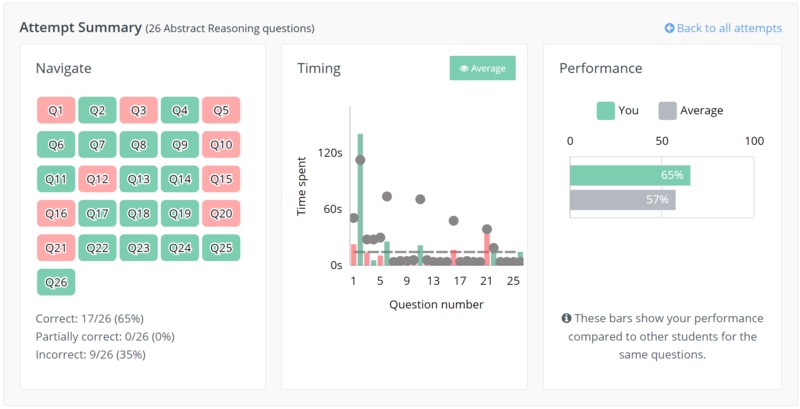Click the info icon below performance bars
This screenshot has height=409, width=800.
click(x=566, y=318)
